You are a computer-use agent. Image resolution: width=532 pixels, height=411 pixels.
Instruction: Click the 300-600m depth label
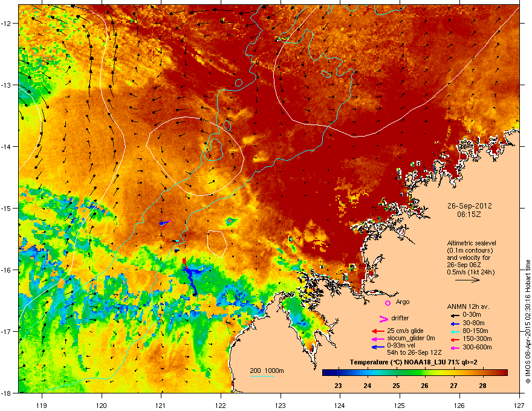(477, 348)
